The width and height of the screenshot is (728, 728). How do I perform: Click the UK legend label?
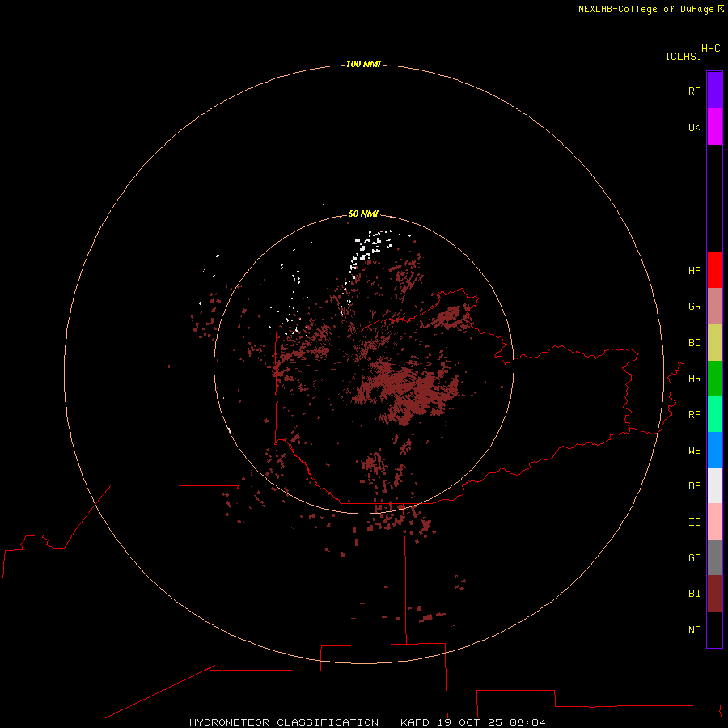pyautogui.click(x=694, y=127)
